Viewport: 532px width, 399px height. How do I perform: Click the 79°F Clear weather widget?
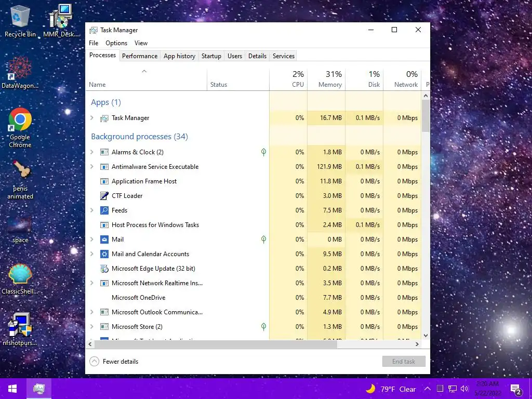(391, 389)
